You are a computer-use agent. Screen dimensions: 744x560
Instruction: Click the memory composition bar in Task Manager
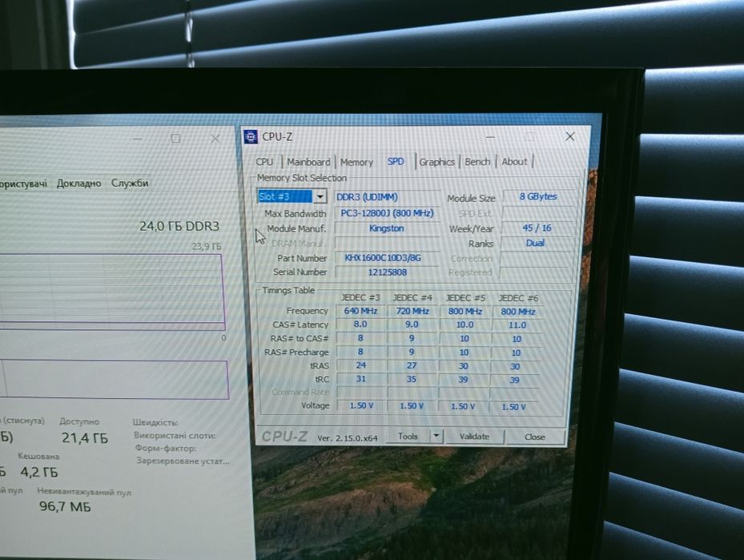pos(114,379)
